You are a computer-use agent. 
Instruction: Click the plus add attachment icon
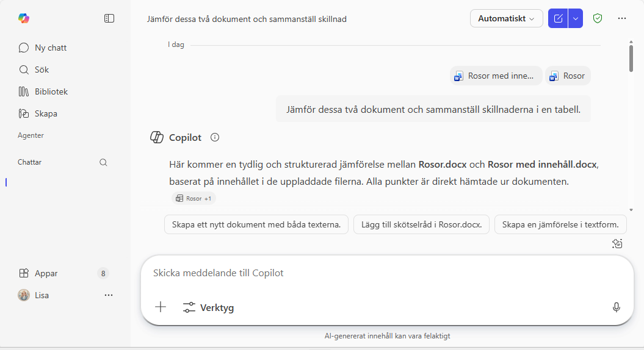click(161, 307)
